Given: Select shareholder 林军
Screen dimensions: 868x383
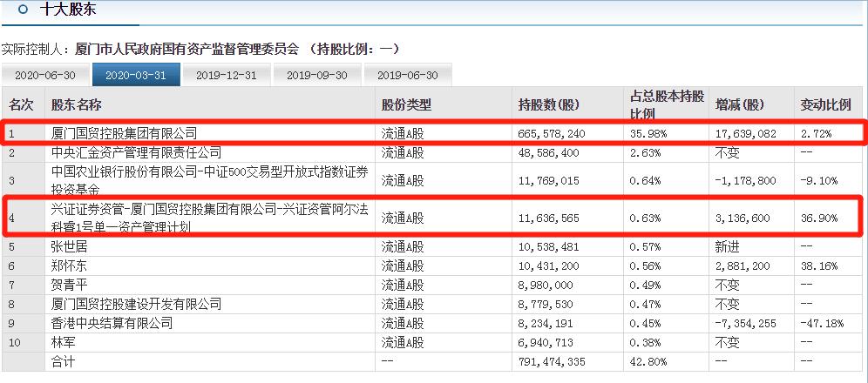Looking at the screenshot, I should click(x=63, y=342).
